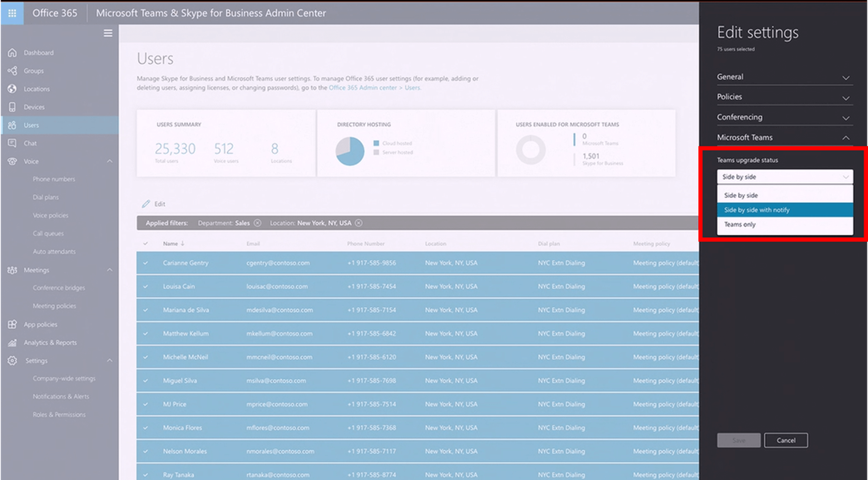The image size is (868, 480).
Task: Toggle the select-all header checkbox
Action: point(146,244)
